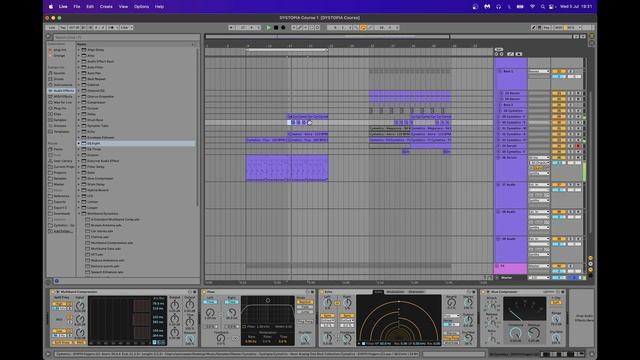Expand the Echo device folder
This screenshot has height=360, width=640.
coord(79,131)
